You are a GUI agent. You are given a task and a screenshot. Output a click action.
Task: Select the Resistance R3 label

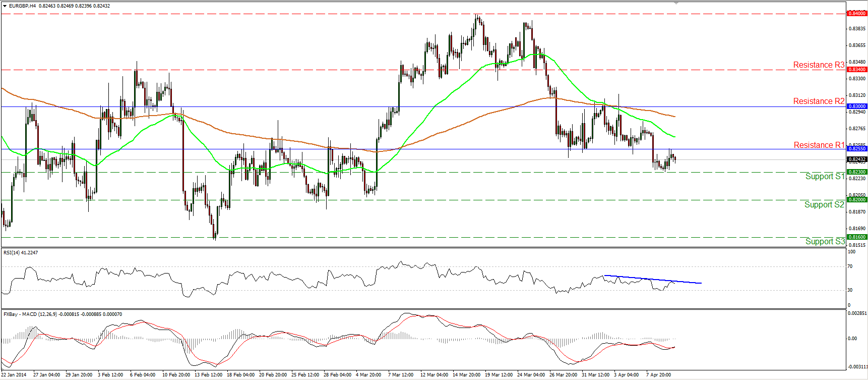pyautogui.click(x=819, y=65)
